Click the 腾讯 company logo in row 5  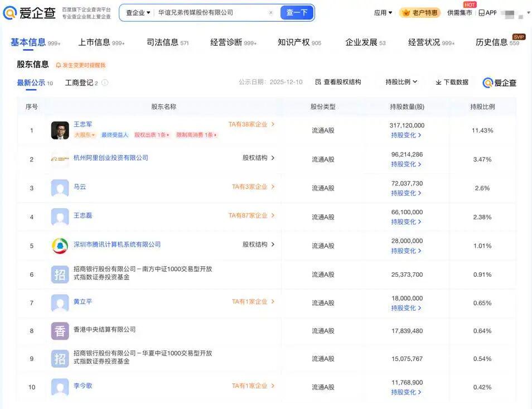coord(60,246)
